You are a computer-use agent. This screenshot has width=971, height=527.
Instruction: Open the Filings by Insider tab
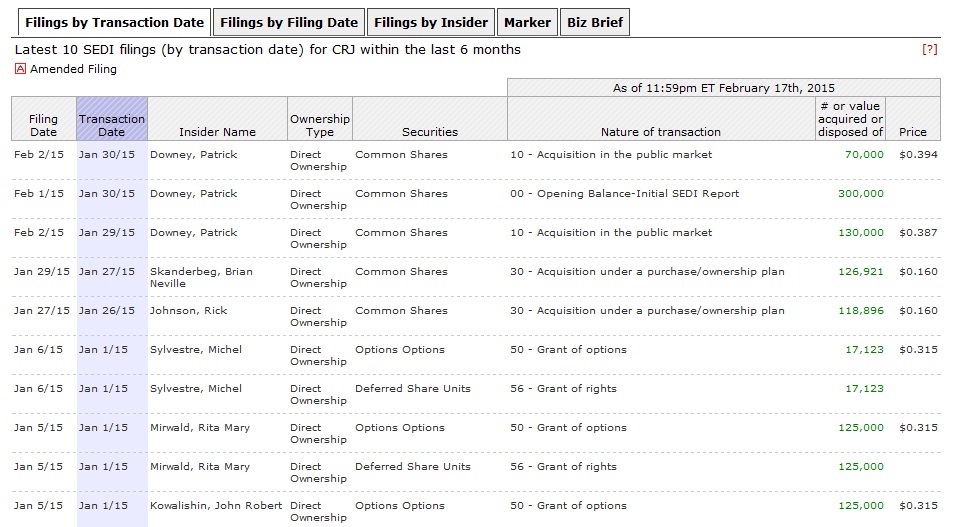430,23
